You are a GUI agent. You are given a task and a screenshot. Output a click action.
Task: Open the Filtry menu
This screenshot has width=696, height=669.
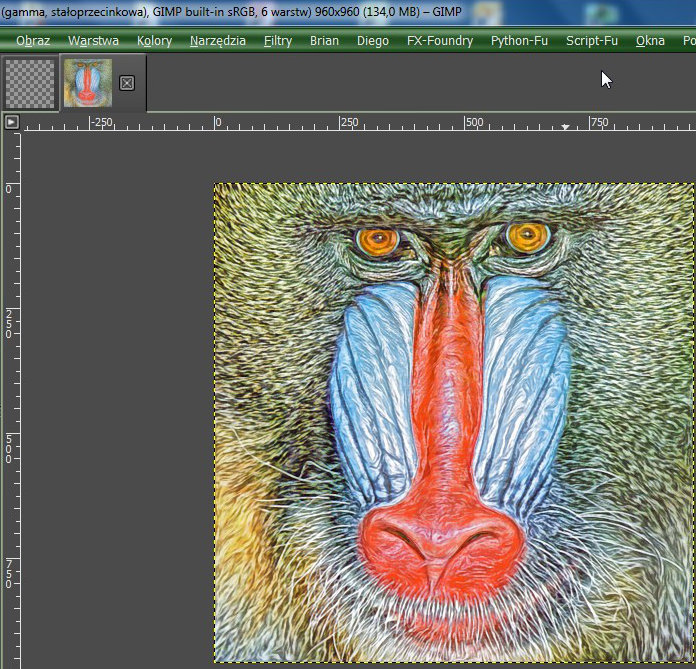[x=279, y=41]
